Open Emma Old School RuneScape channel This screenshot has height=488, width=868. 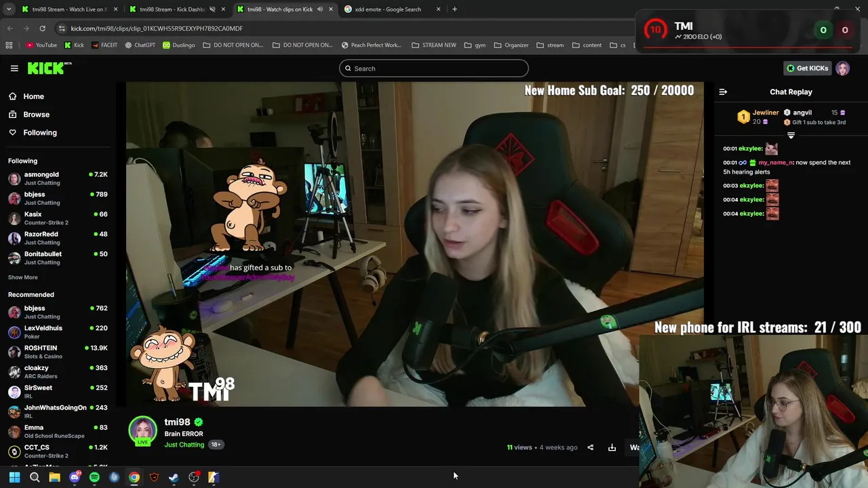tap(58, 431)
